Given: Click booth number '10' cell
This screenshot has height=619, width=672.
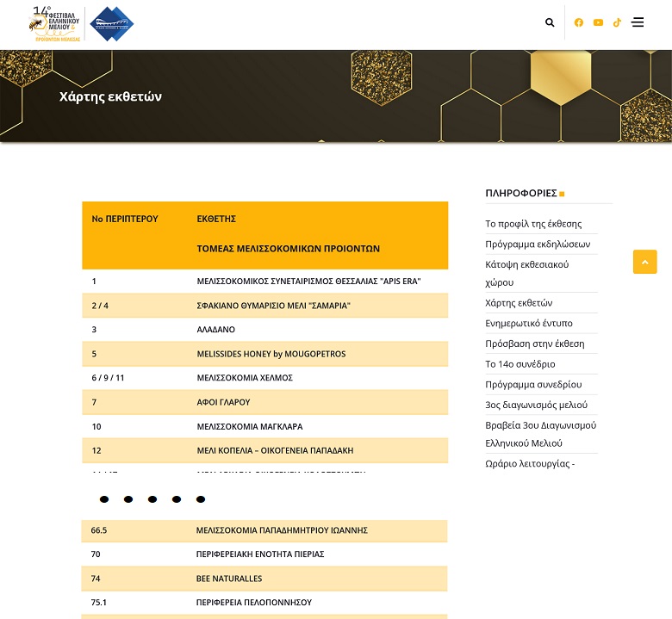Looking at the screenshot, I should (96, 426).
